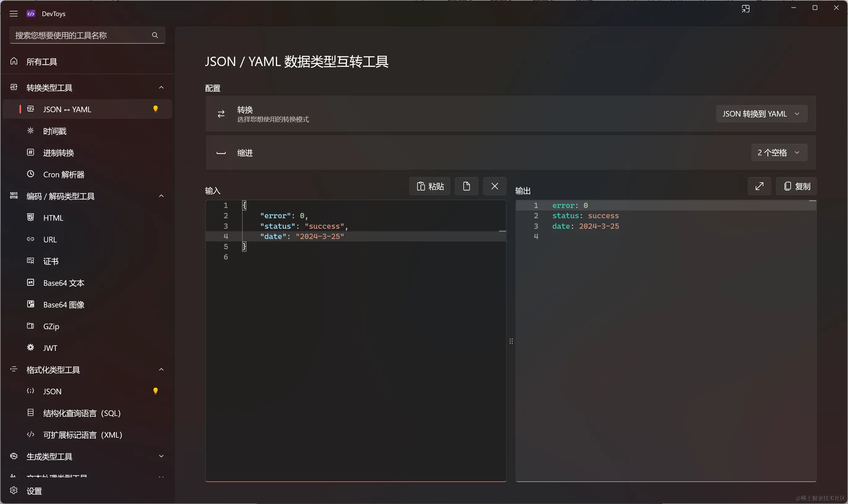Image resolution: width=848 pixels, height=504 pixels.
Task: Clear input with the X button
Action: pos(494,186)
